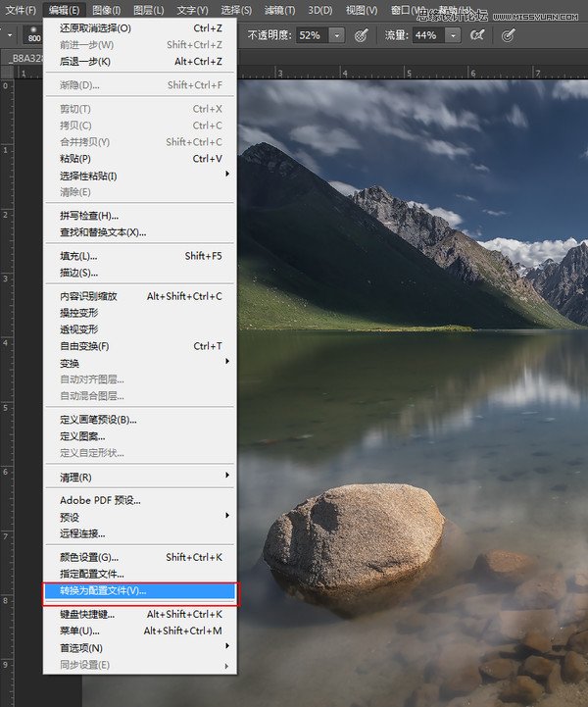
Task: Toggle pressure for opacity icon
Action: tap(361, 35)
